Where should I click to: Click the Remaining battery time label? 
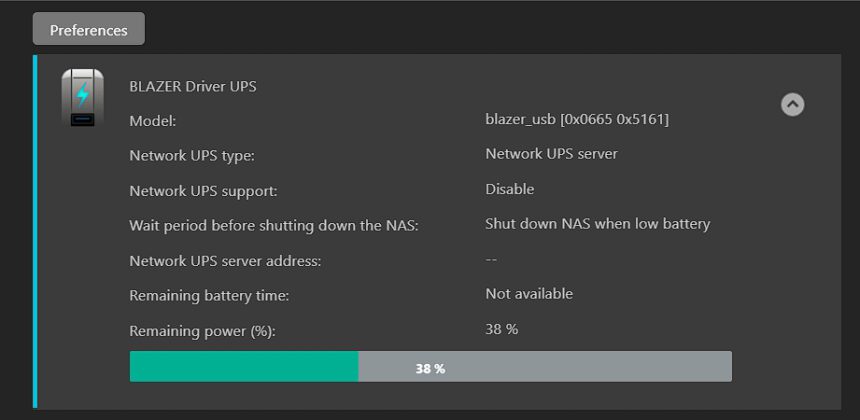(x=209, y=296)
